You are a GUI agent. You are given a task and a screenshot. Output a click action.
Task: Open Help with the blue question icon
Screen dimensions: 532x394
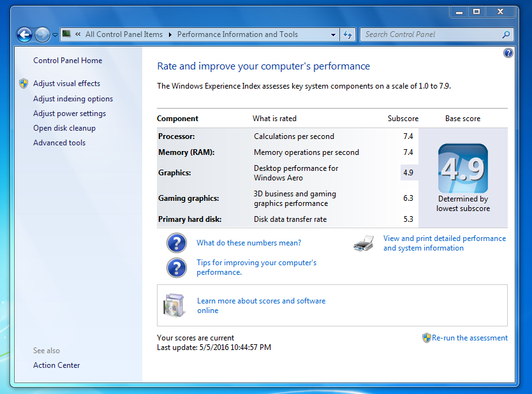coord(508,53)
